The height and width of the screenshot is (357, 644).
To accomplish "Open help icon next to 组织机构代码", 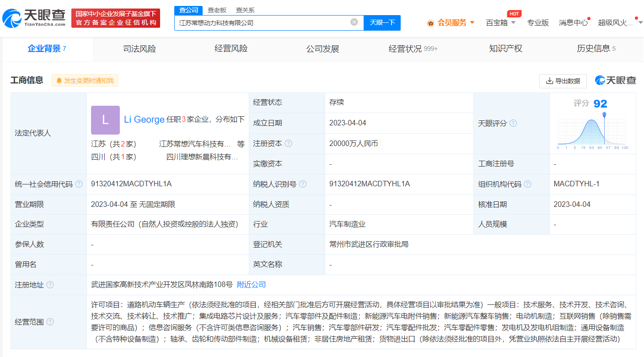I will coord(527,184).
